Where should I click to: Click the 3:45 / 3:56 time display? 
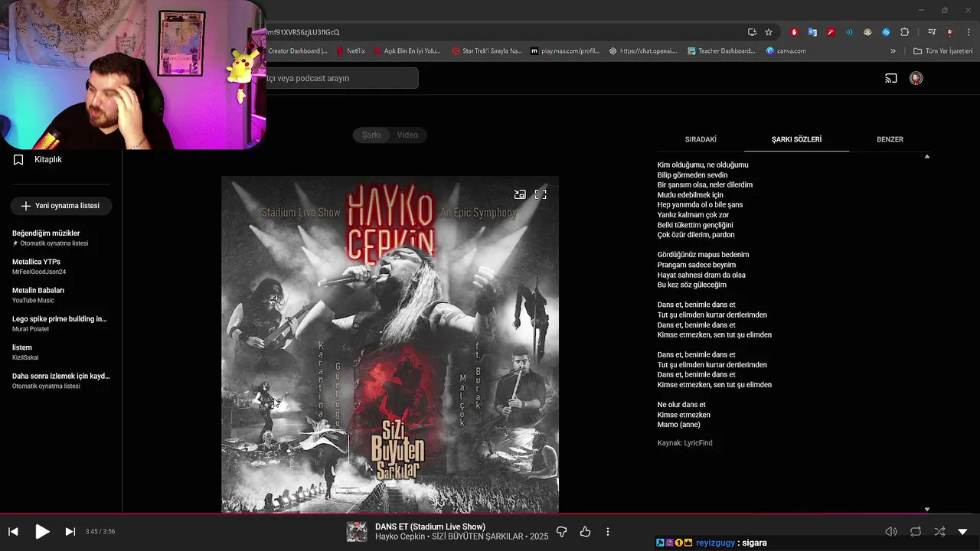tap(100, 531)
